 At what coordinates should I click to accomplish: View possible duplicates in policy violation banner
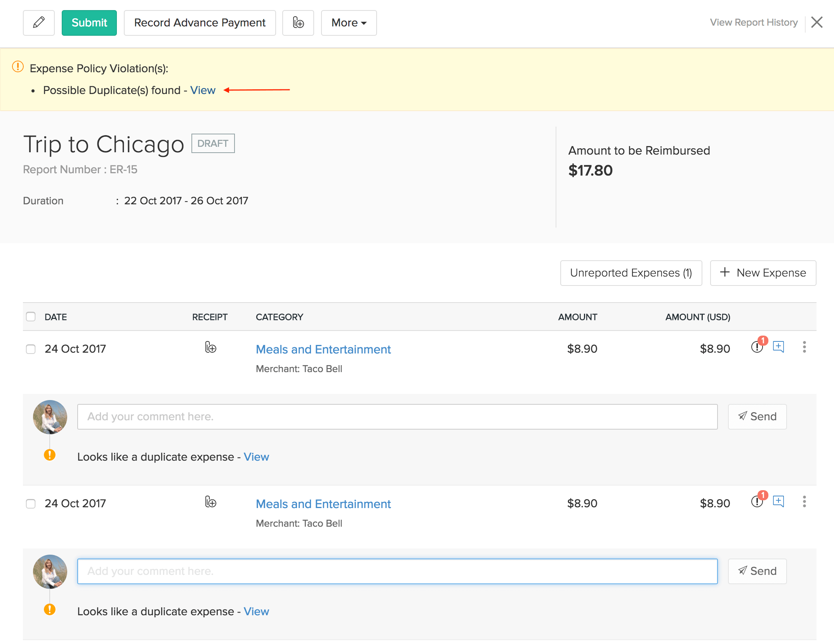point(203,90)
